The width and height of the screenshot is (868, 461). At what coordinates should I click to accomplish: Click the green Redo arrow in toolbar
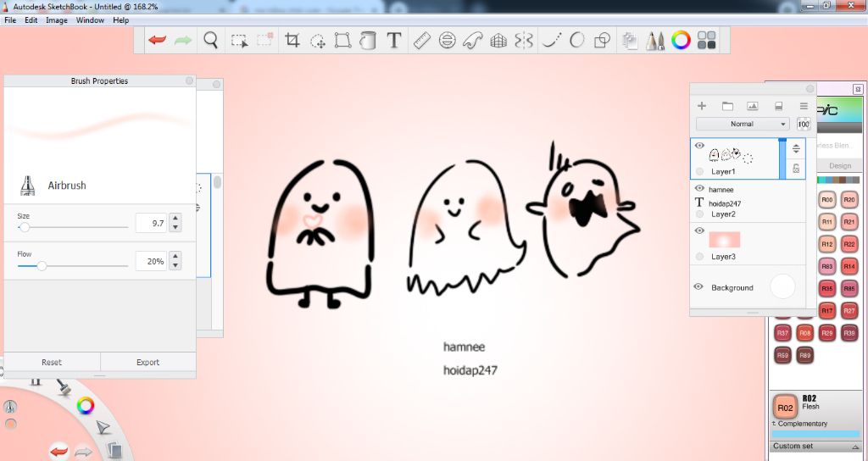point(183,40)
